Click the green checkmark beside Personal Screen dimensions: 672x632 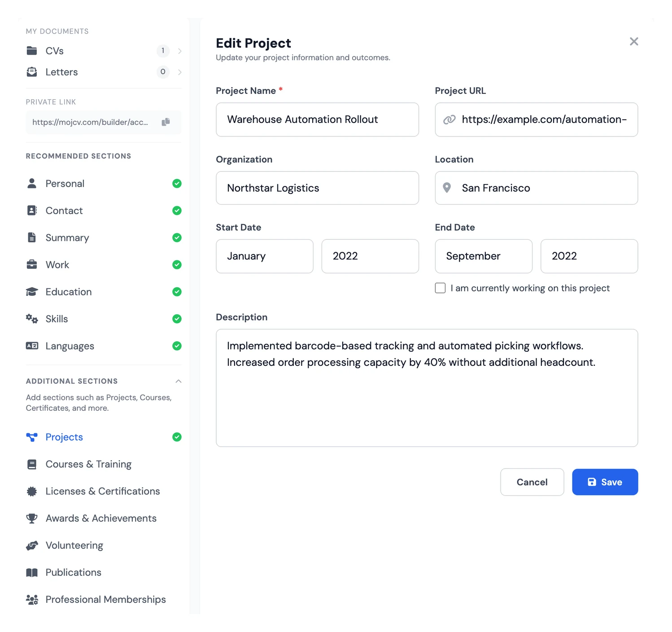(x=177, y=184)
